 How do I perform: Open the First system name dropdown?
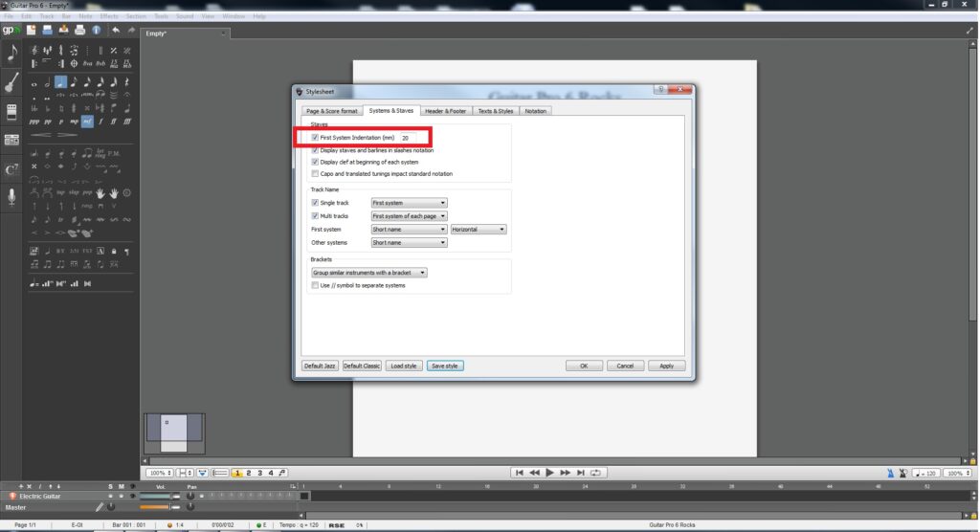pos(409,230)
